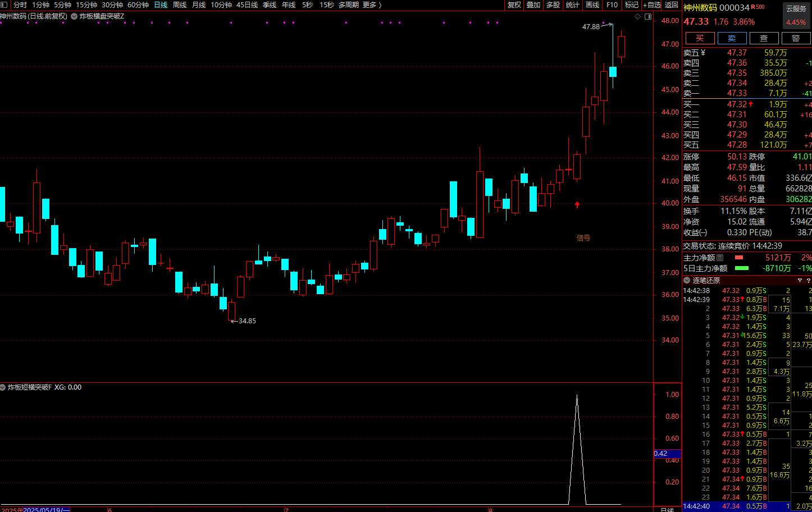
Task: Click the 警 alert button
Action: coord(795,38)
